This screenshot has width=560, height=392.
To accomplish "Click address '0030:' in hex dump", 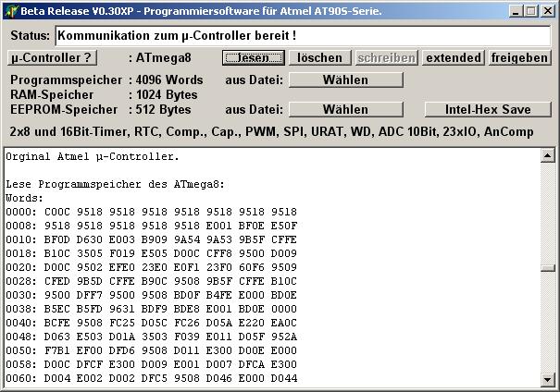I will pos(21,295).
